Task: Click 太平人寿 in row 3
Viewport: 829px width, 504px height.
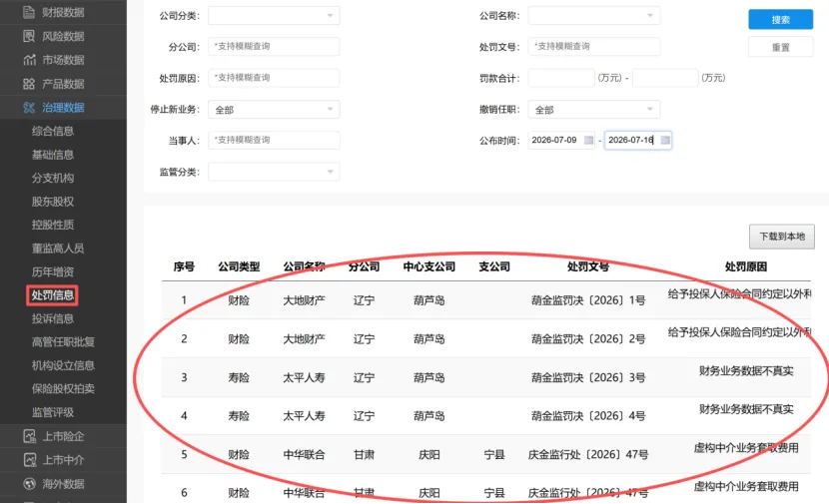Action: 304,377
